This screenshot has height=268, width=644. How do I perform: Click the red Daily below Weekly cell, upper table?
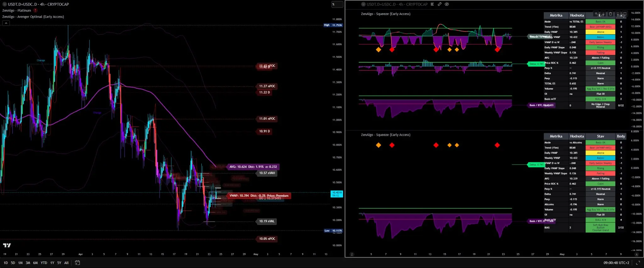pyautogui.click(x=600, y=42)
